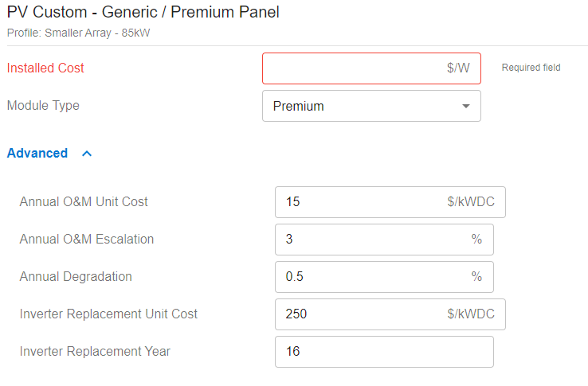
Task: Edit the Inverter Replacement Unit Cost field
Action: click(x=359, y=314)
